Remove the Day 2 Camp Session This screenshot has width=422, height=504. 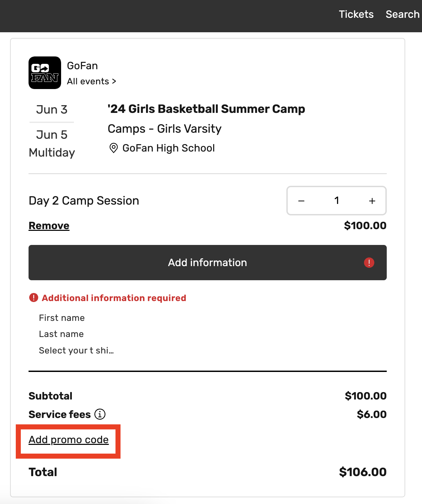(x=49, y=226)
